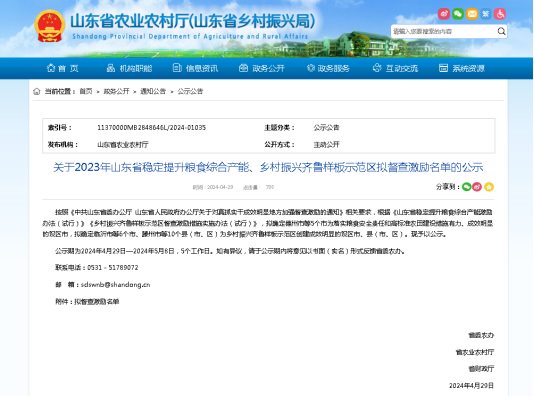Open the 机构职能 navigation menu
The width and height of the screenshot is (534, 396).
coord(129,68)
